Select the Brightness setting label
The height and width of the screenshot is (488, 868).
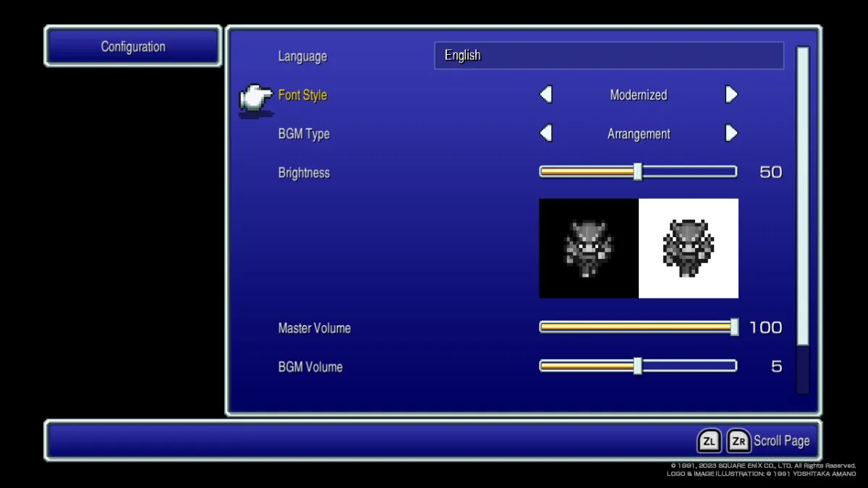tap(304, 173)
